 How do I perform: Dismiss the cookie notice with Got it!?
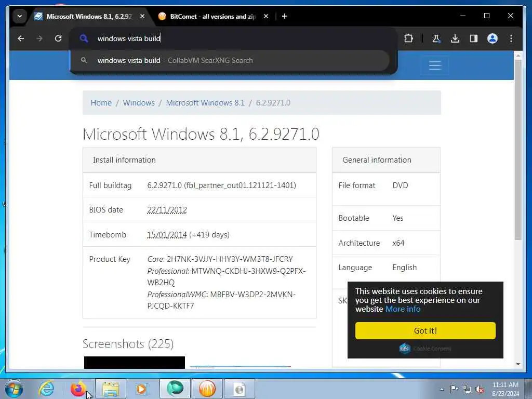(425, 330)
